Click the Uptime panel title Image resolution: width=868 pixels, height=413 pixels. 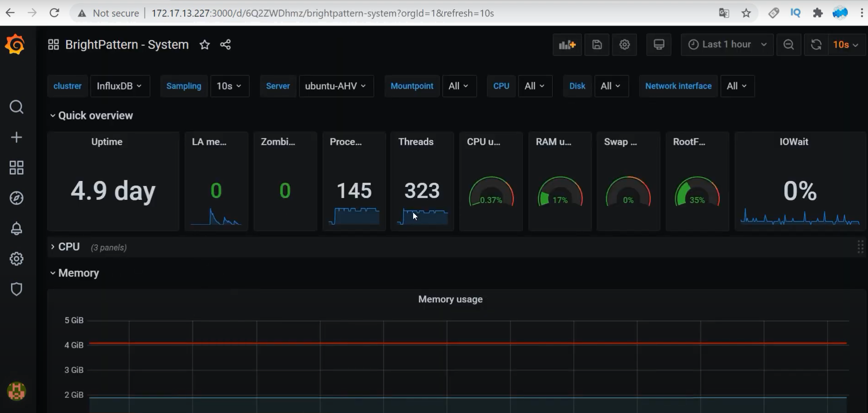(107, 141)
